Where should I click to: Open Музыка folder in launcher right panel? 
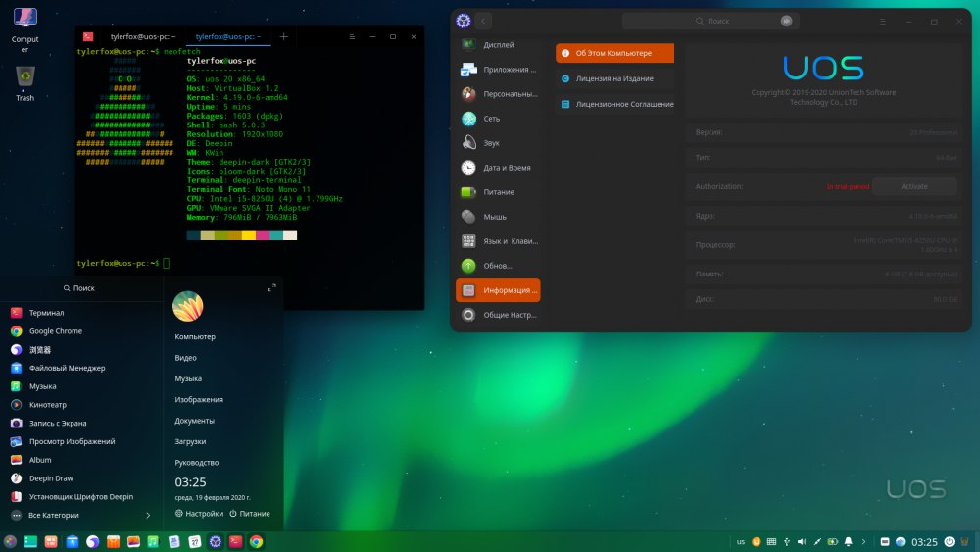[x=188, y=378]
